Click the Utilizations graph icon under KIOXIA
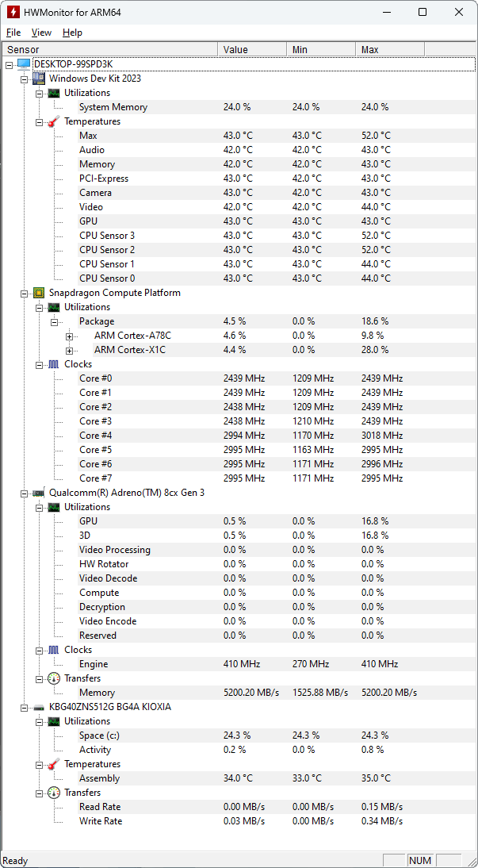 pos(52,720)
